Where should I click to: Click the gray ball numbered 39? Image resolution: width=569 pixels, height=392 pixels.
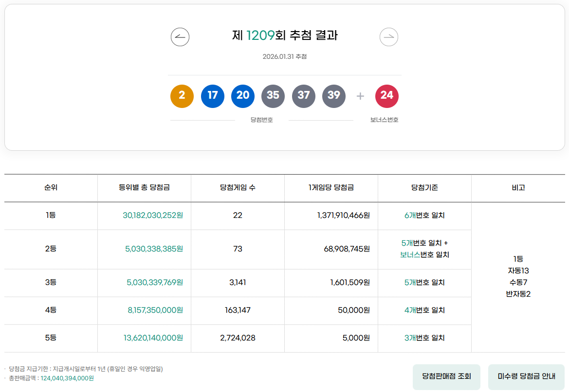(333, 96)
